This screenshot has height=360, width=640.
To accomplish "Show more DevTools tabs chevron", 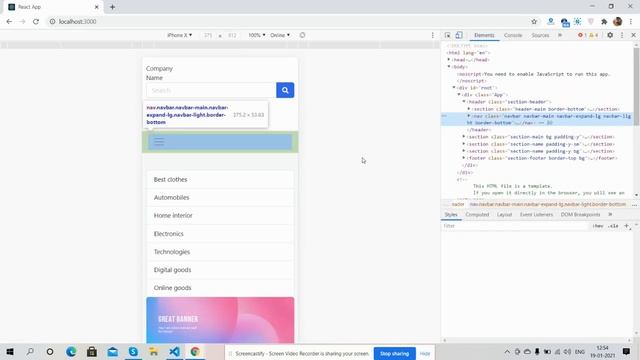I will pos(560,35).
